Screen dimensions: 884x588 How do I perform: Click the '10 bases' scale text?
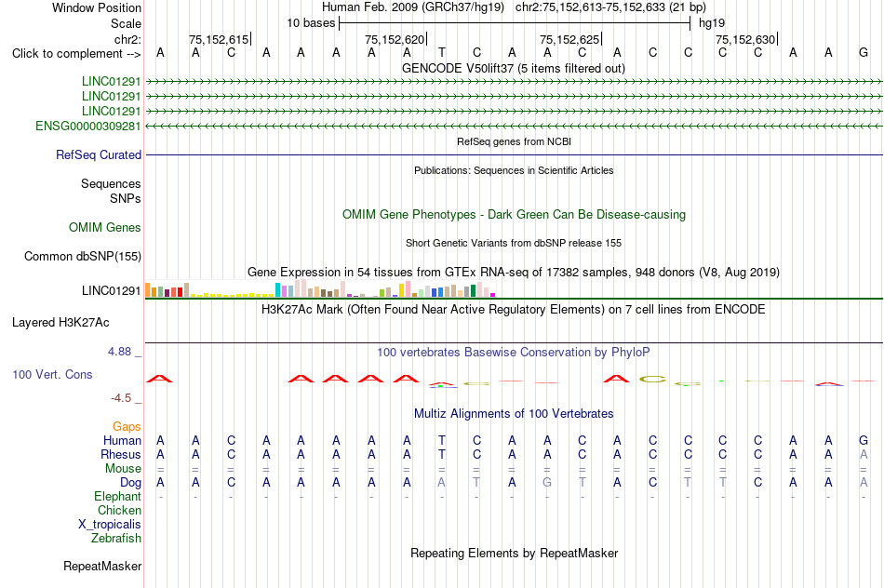311,23
